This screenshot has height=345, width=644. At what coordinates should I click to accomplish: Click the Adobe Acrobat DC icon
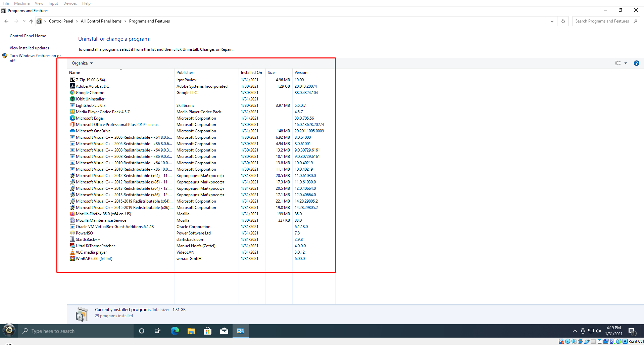pyautogui.click(x=72, y=86)
